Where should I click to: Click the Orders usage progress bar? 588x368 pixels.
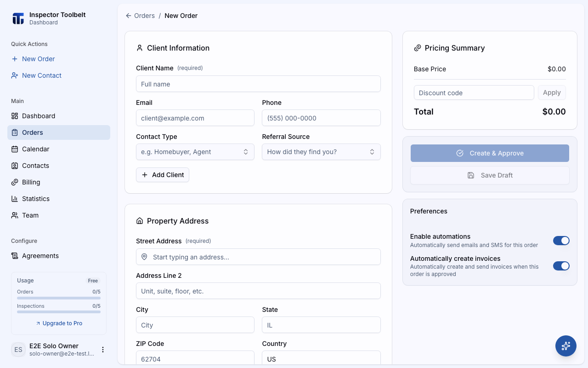tap(59, 298)
